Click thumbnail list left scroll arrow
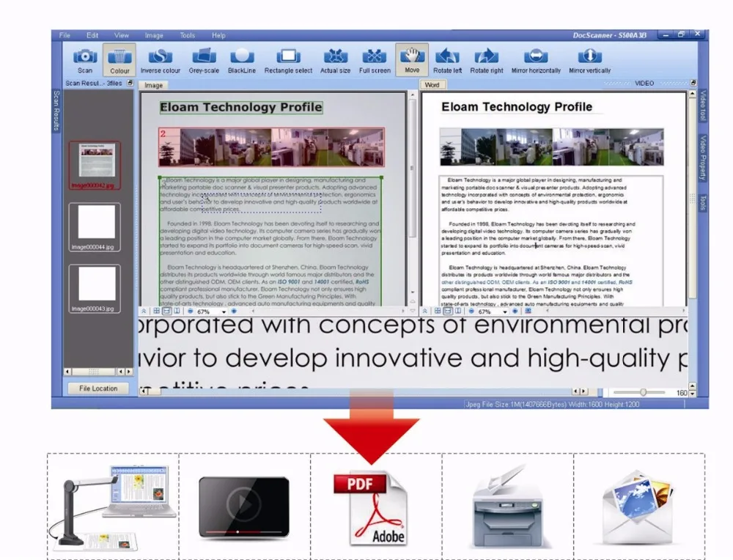The width and height of the screenshot is (733, 560). 67,372
